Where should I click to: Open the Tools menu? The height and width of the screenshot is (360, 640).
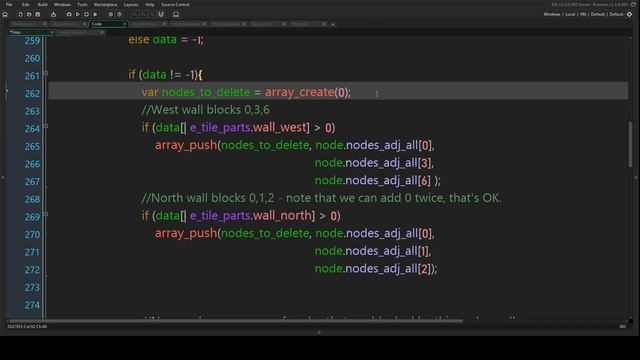pos(82,4)
